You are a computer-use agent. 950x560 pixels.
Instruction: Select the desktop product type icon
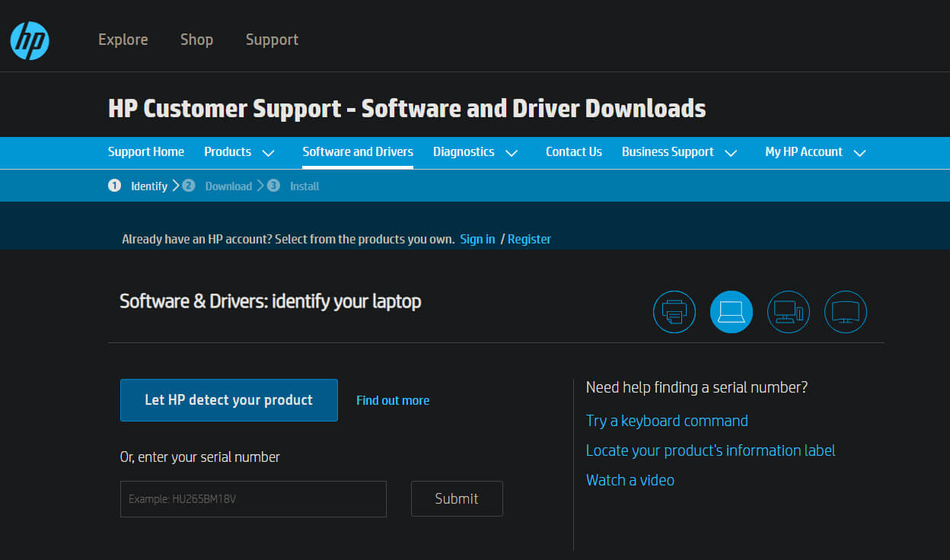[789, 312]
